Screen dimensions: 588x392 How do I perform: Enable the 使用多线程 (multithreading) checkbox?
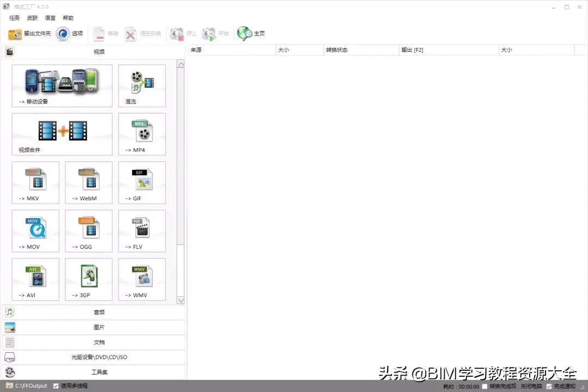[56, 385]
